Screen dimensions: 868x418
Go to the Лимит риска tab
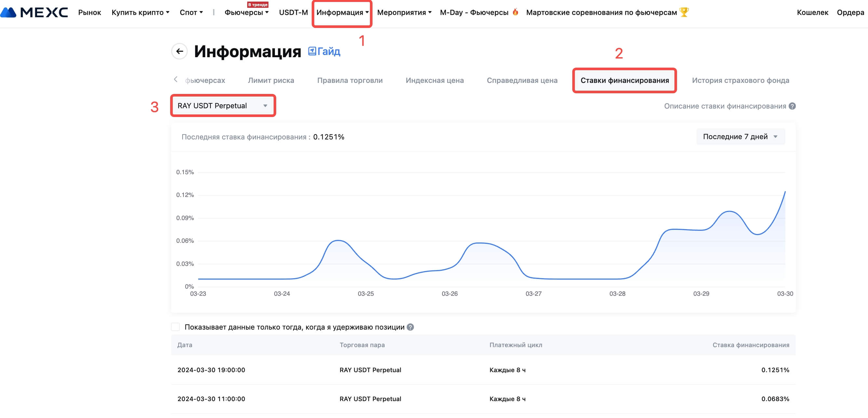click(x=271, y=80)
